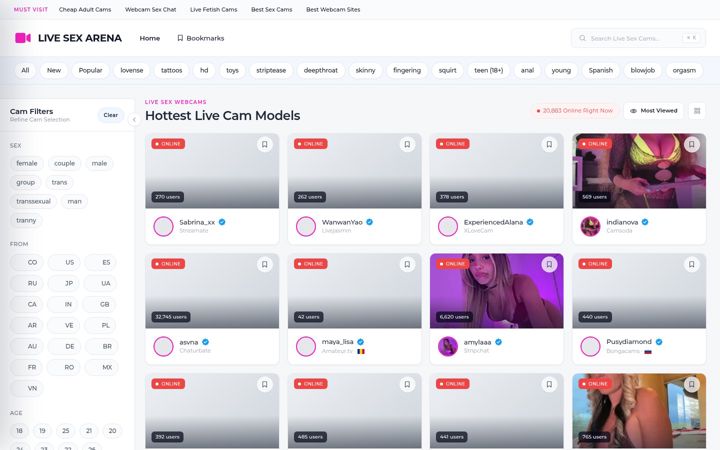Bookmark the Sabrina_xx cam card

(x=264, y=144)
